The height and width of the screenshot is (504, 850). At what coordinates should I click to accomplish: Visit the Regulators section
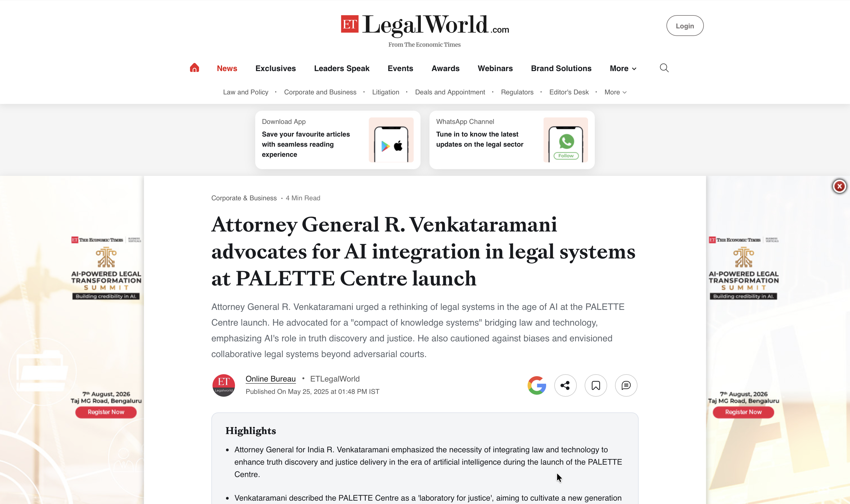click(517, 92)
